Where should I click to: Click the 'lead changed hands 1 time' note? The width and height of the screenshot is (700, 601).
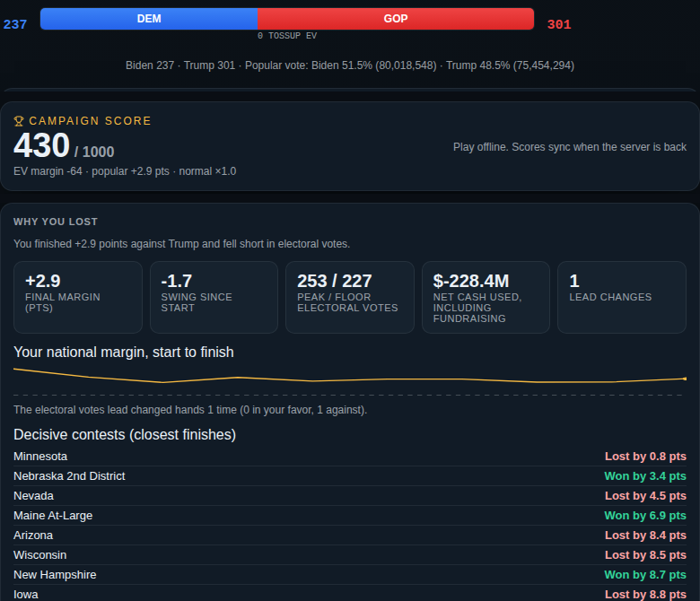tap(190, 410)
